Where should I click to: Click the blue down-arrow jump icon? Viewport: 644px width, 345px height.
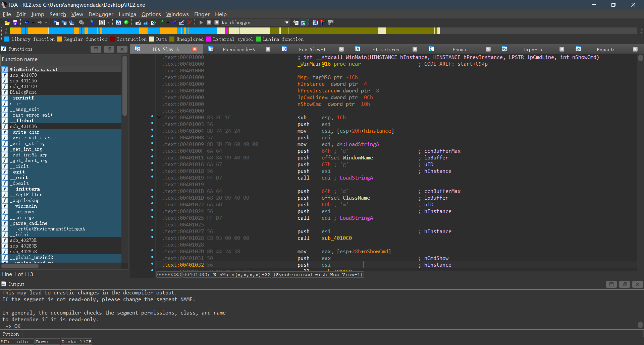pos(92,22)
